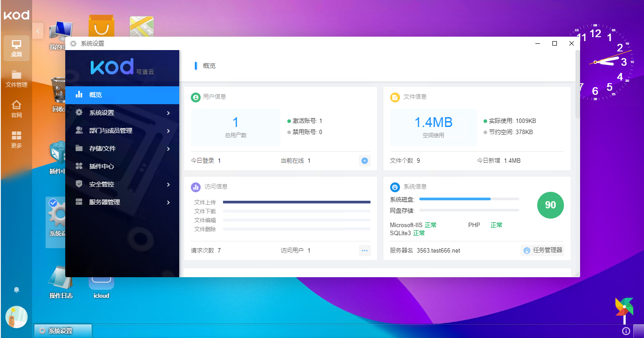Expand the 系统设置 sidebar submenu

[122, 113]
